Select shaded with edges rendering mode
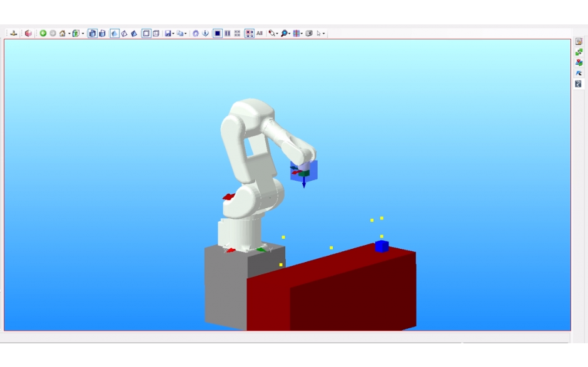 [x=134, y=33]
